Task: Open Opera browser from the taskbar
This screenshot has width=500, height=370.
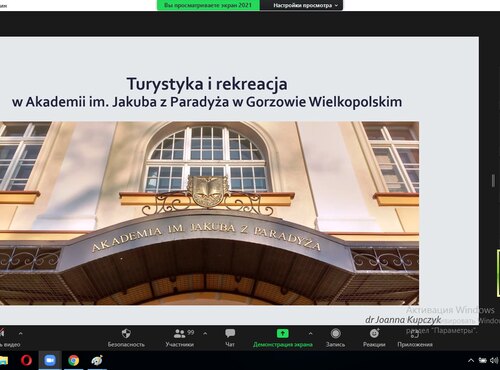Action: [26, 360]
